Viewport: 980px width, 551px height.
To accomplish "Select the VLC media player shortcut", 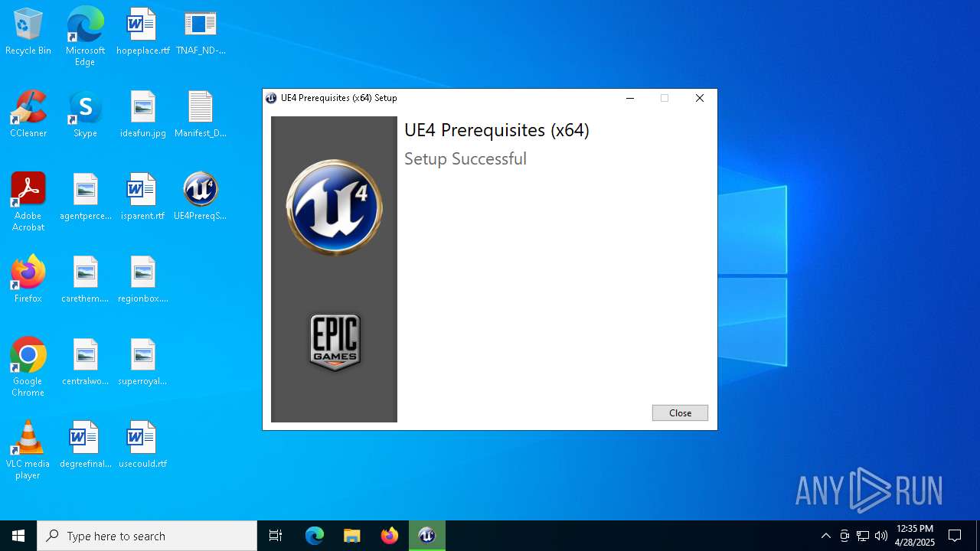I will click(28, 450).
